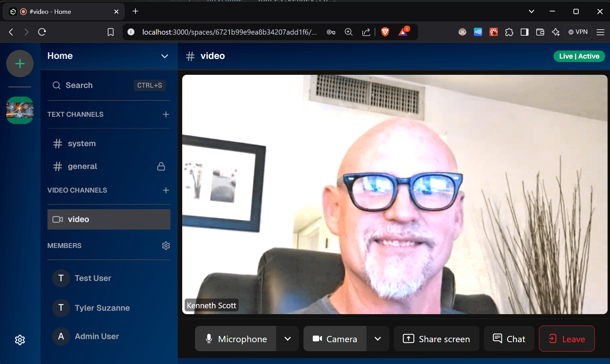The width and height of the screenshot is (610, 364).
Task: Toggle the VPN button
Action: tap(578, 32)
